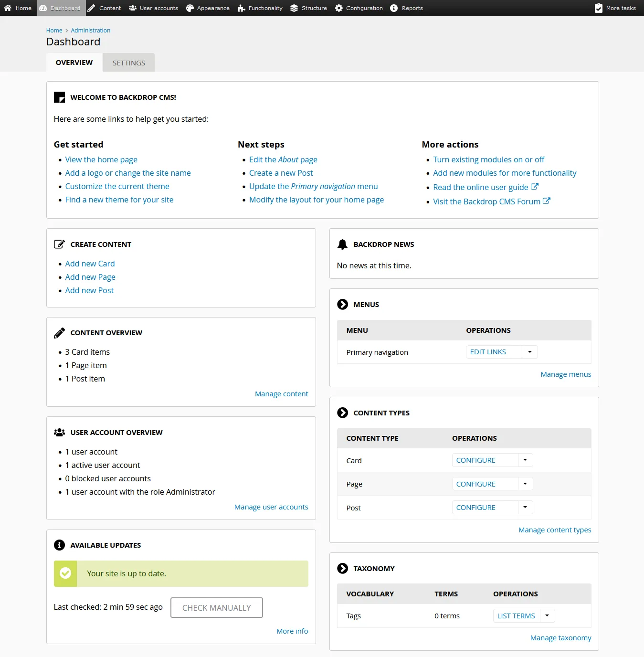
Task: Click the Check Manually button
Action: (x=217, y=607)
